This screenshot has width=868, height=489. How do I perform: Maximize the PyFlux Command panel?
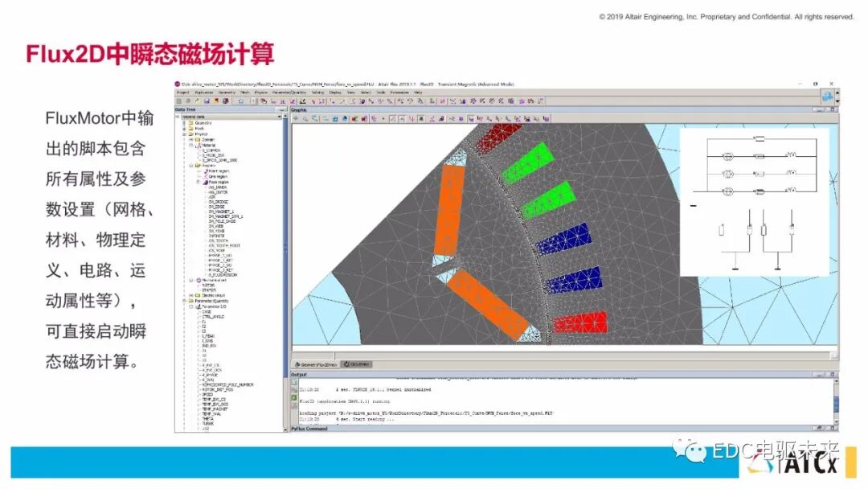832,428
